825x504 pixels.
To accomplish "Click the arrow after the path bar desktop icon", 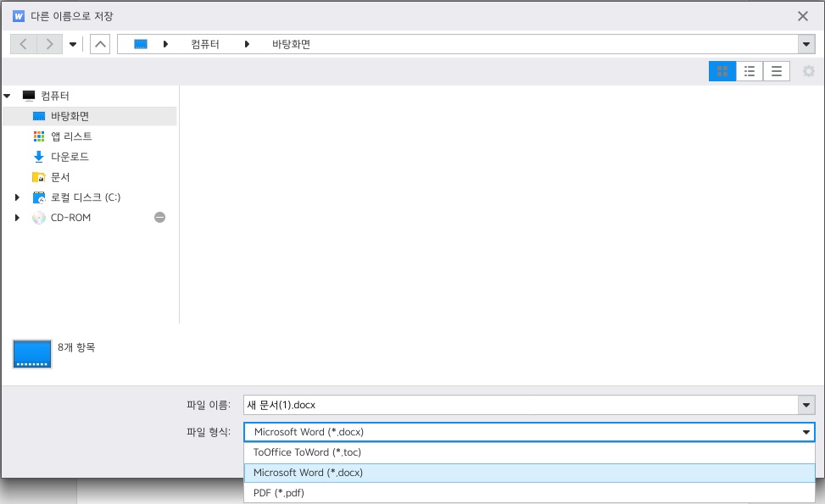I will (165, 44).
